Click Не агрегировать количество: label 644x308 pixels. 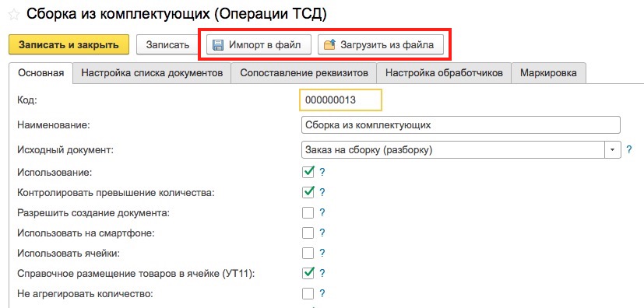click(x=85, y=294)
